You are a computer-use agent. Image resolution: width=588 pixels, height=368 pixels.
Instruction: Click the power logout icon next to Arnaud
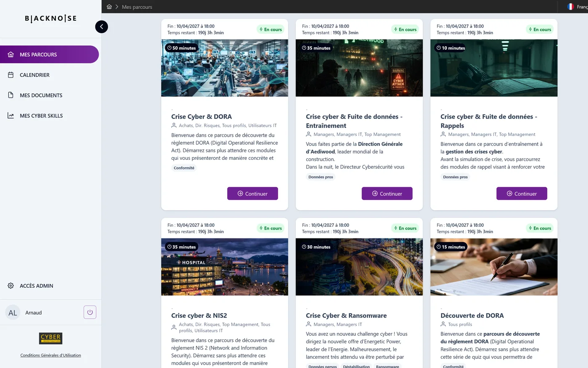pos(90,312)
